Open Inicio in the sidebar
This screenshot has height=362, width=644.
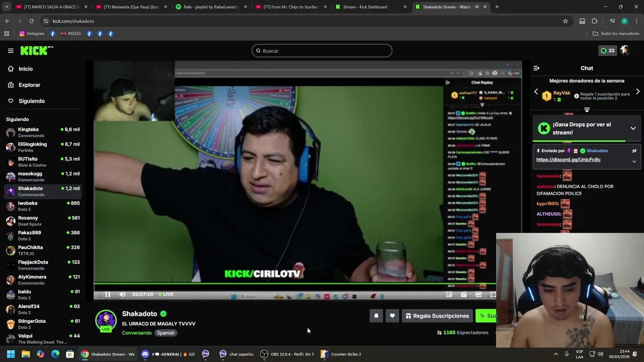click(25, 69)
